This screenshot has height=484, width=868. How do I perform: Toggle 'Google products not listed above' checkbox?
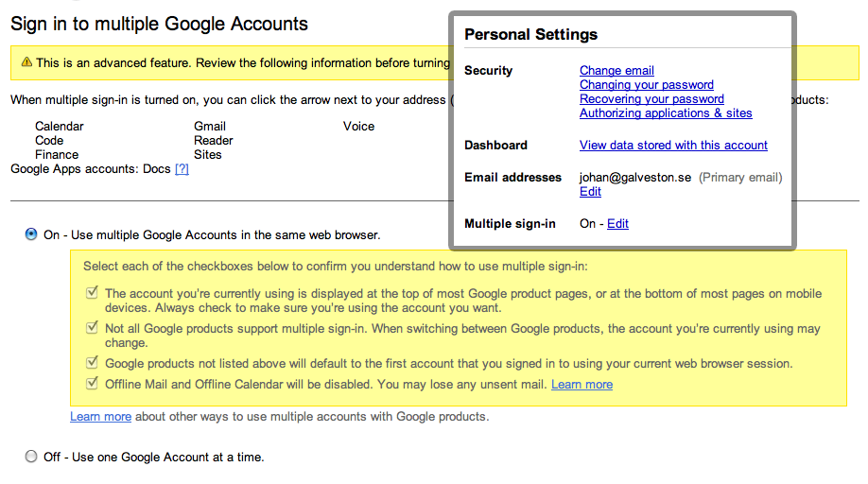(93, 362)
